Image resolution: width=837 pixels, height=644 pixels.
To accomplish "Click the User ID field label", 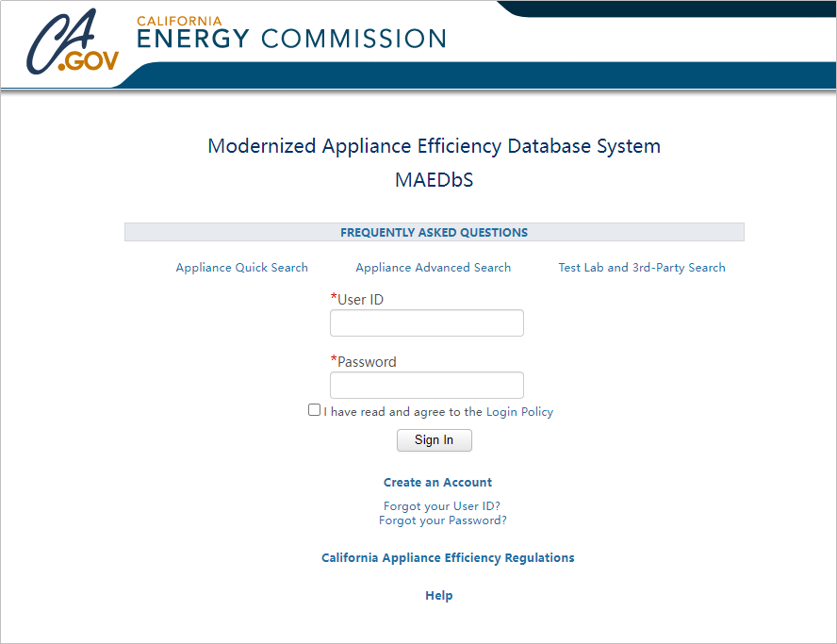I will 360,300.
